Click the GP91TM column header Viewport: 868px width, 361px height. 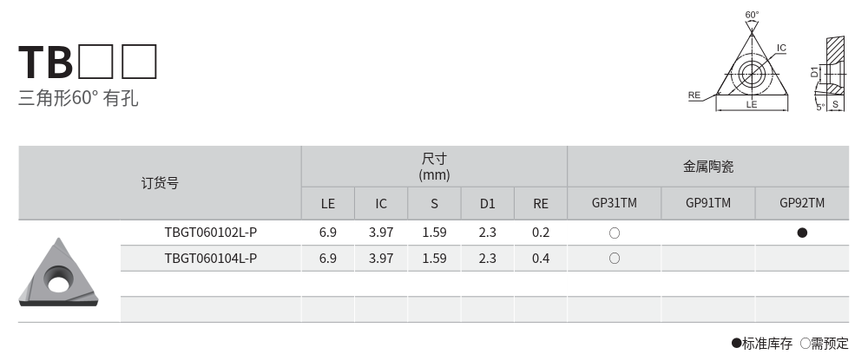[707, 203]
